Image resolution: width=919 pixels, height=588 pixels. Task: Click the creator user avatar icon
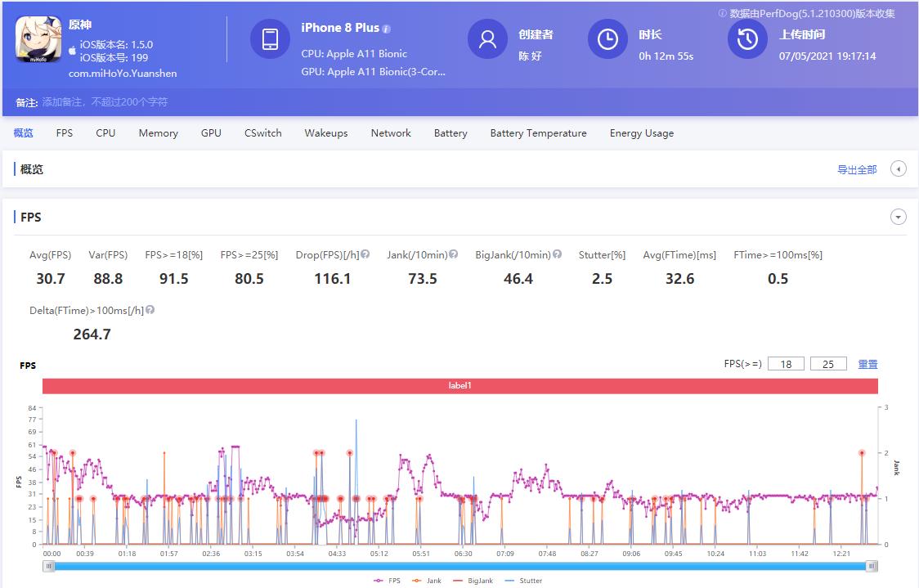[x=487, y=39]
